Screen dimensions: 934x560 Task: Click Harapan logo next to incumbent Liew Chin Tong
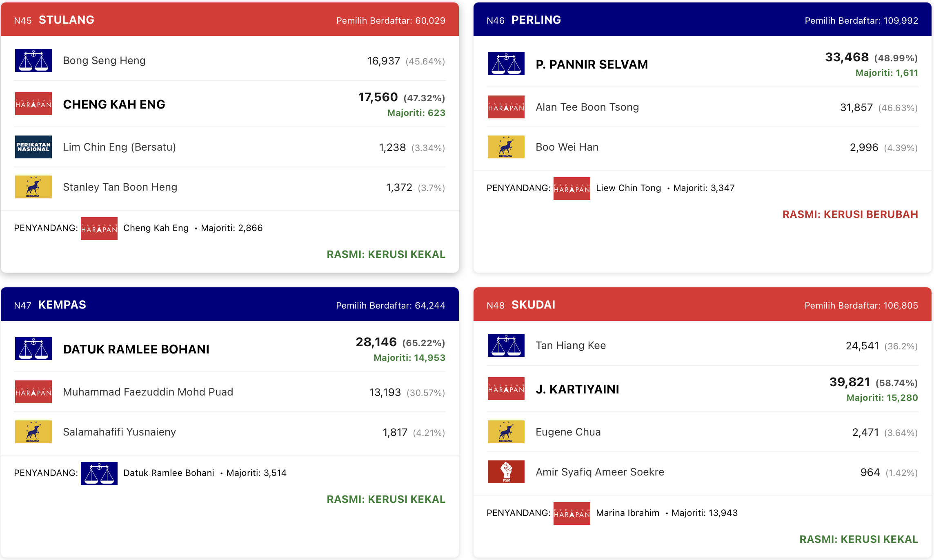click(572, 189)
